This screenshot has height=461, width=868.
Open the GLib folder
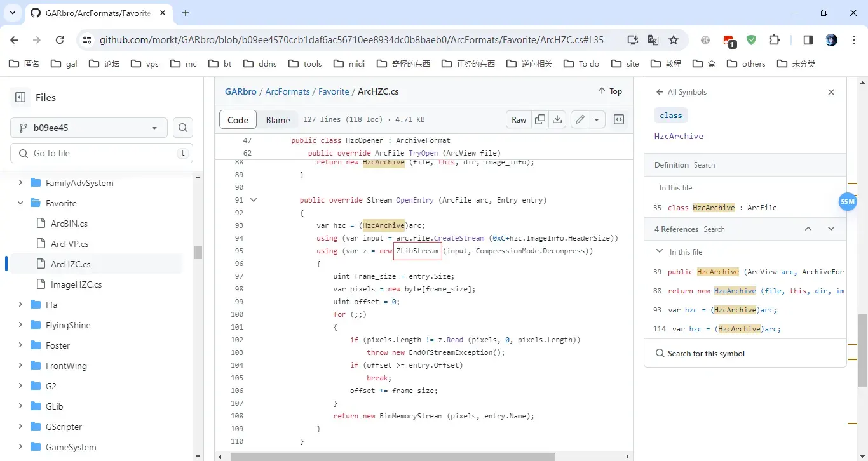pos(54,406)
